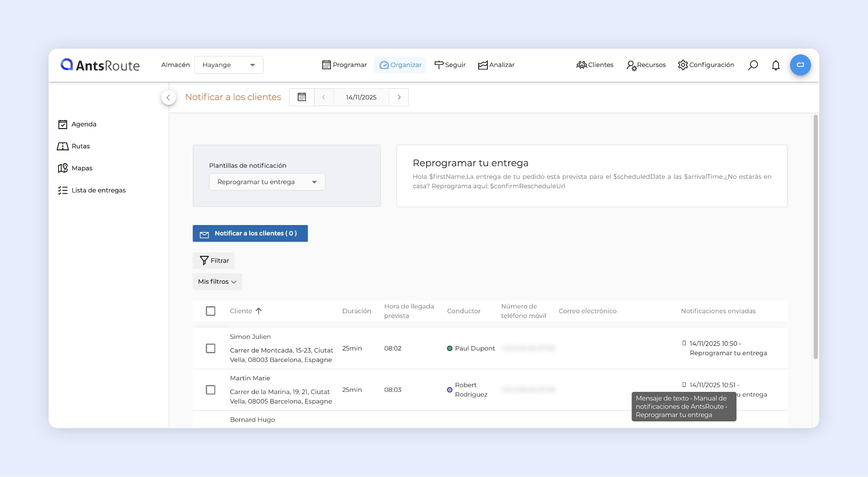The width and height of the screenshot is (868, 477).
Task: Check the Martin Marie row checkbox
Action: tap(210, 390)
